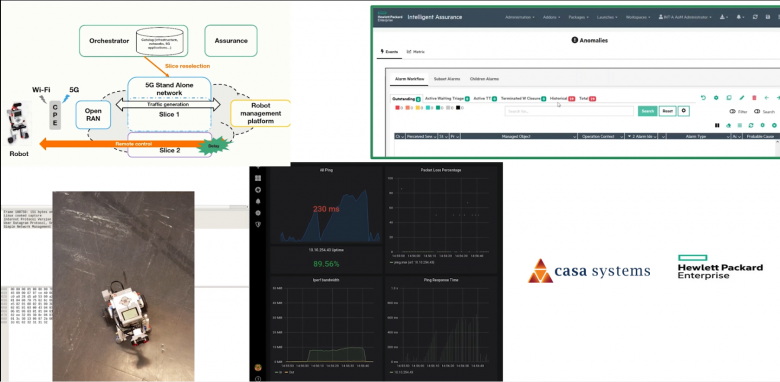780x382 pixels.
Task: Select Total alarms filter tab
Action: point(587,99)
